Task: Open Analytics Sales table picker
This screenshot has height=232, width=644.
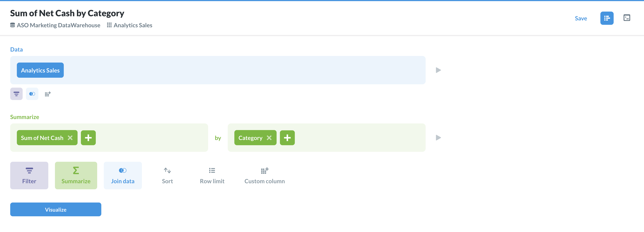Action: [x=40, y=70]
